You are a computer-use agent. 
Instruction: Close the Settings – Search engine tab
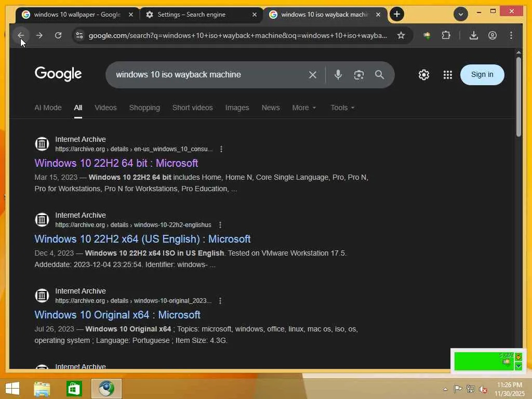[255, 15]
